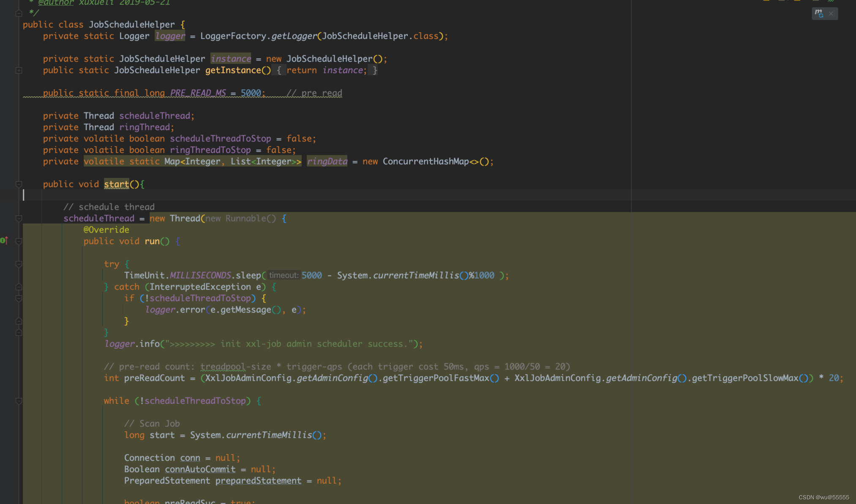Collapse the scheduleThread Runnable block fold
856x504 pixels.
tap(19, 218)
